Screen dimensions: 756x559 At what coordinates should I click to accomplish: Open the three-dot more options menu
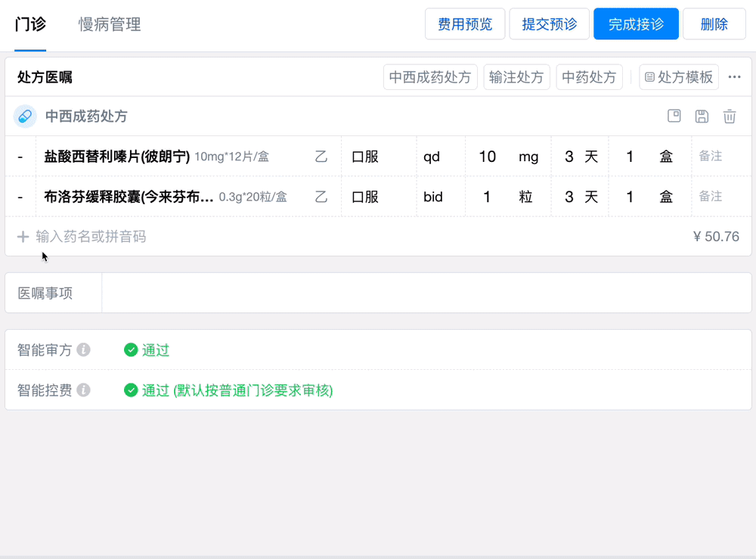734,77
